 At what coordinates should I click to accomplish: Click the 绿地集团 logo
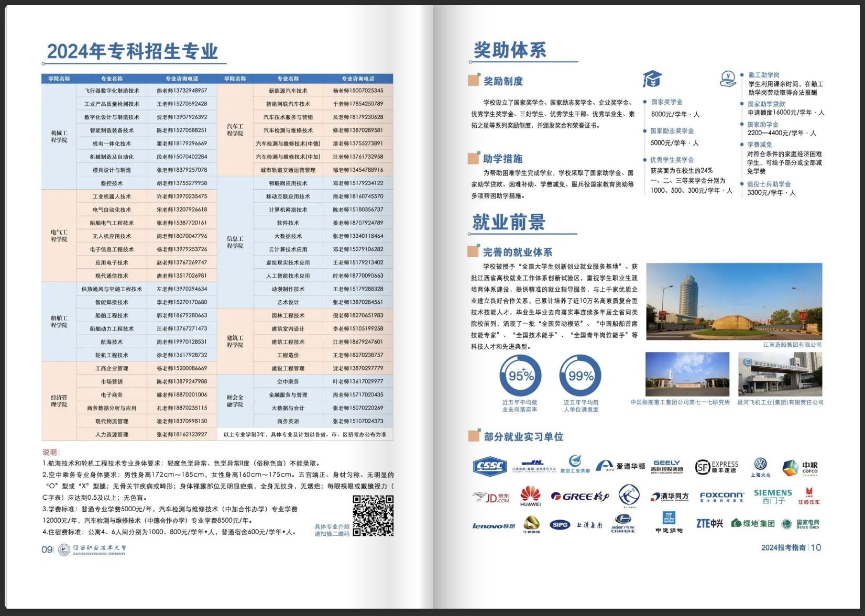tap(752, 523)
